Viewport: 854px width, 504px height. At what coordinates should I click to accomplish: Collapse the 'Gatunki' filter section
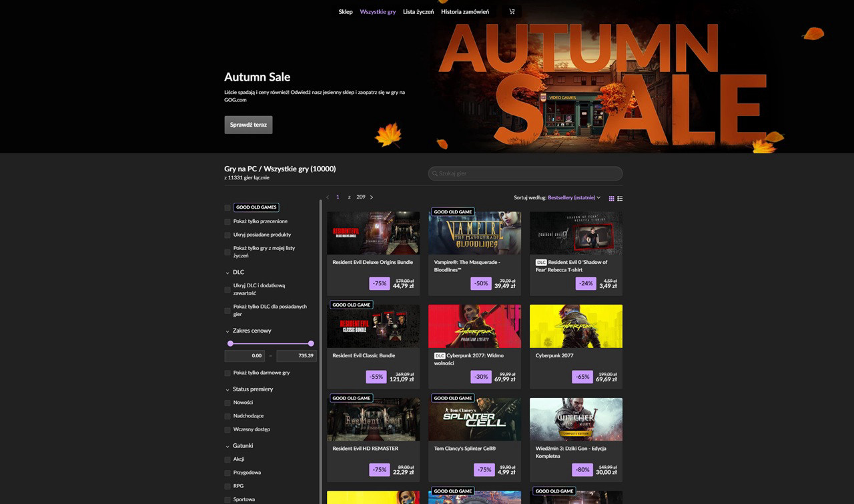point(228,446)
